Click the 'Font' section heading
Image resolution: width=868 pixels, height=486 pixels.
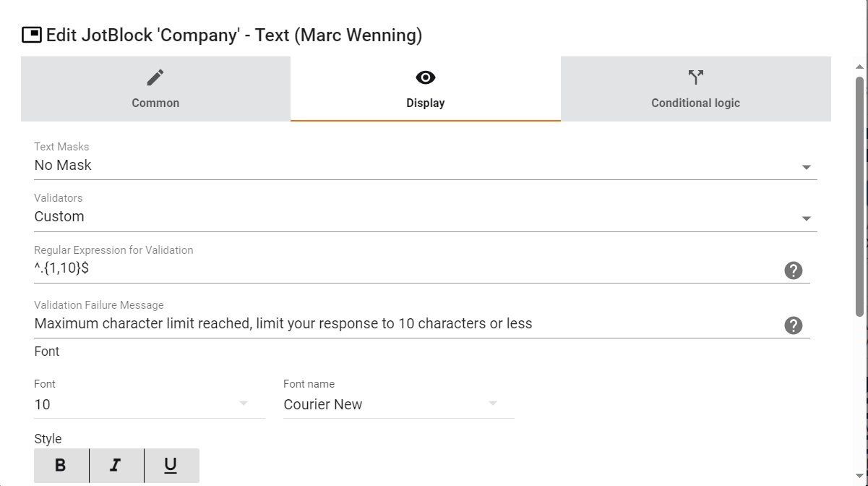(47, 351)
